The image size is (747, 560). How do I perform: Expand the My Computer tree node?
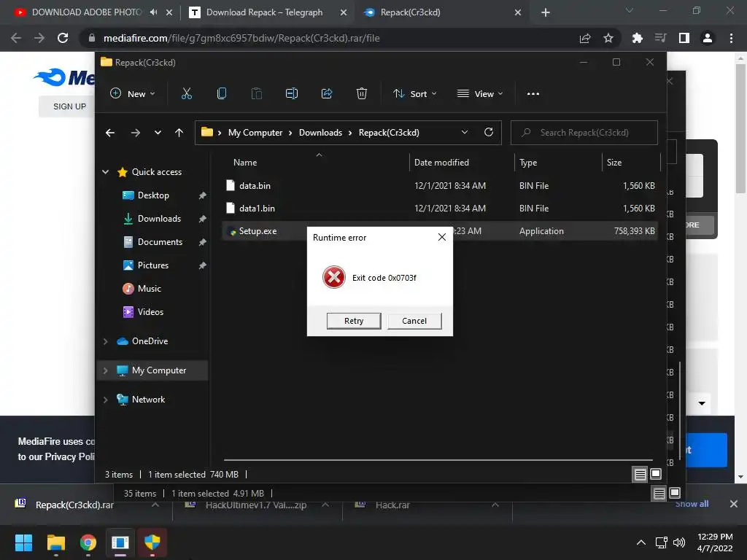105,370
